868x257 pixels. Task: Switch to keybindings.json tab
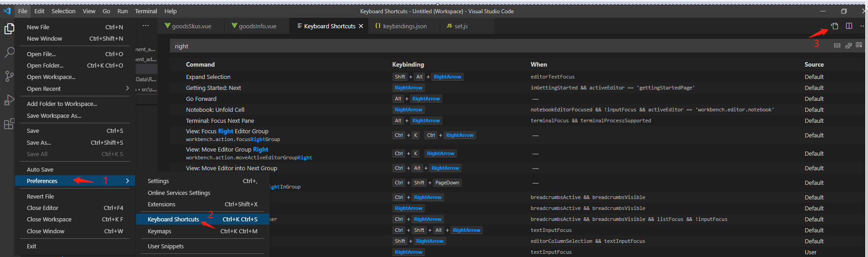[x=405, y=26]
